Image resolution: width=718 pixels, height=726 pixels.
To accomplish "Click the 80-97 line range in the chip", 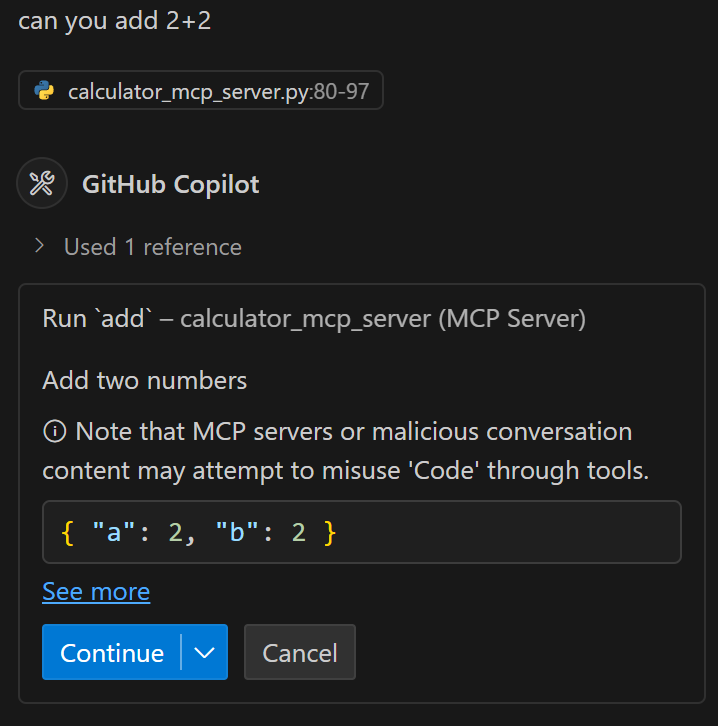I will (x=342, y=91).
